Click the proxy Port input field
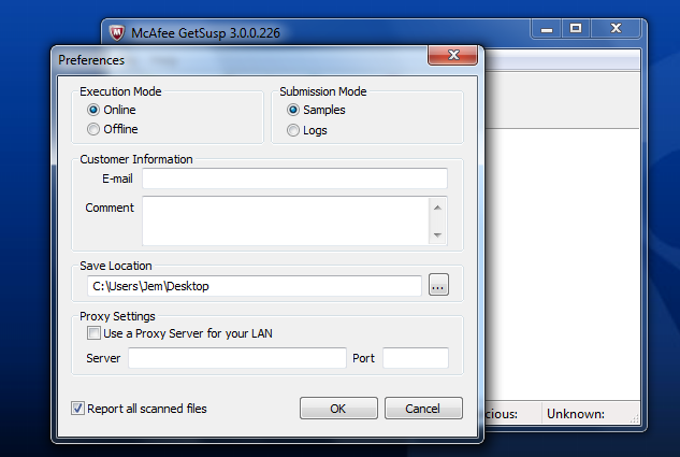This screenshot has width=680, height=457. click(415, 358)
